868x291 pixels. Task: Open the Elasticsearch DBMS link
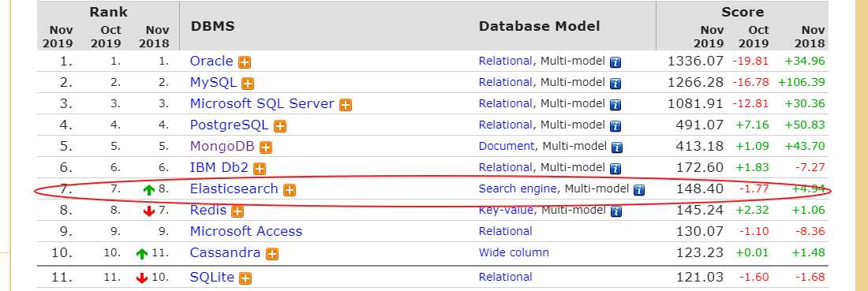[234, 188]
